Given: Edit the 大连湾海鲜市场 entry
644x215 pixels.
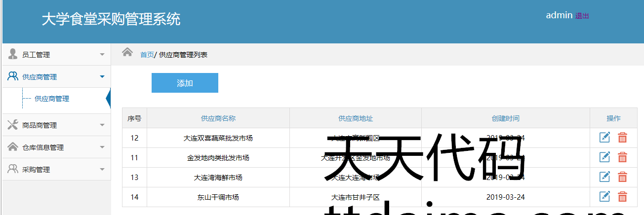Looking at the screenshot, I should (604, 177).
